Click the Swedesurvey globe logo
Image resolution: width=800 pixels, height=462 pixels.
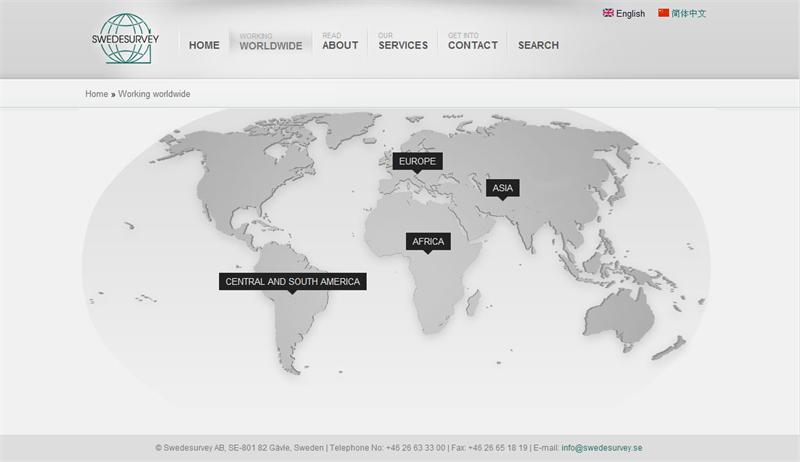[125, 39]
